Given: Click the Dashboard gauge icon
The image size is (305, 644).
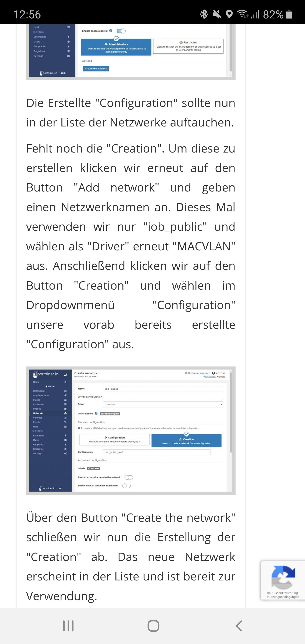Looking at the screenshot, I should point(65,391).
